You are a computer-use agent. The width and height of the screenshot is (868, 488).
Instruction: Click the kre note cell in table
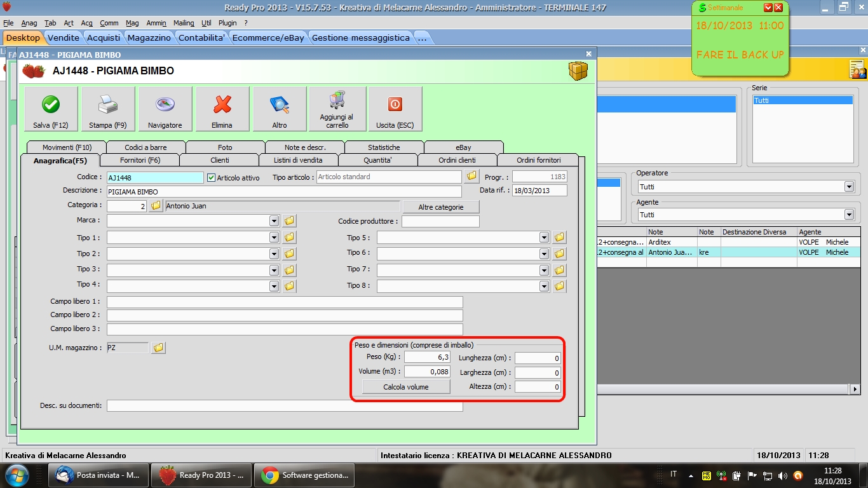pos(709,252)
